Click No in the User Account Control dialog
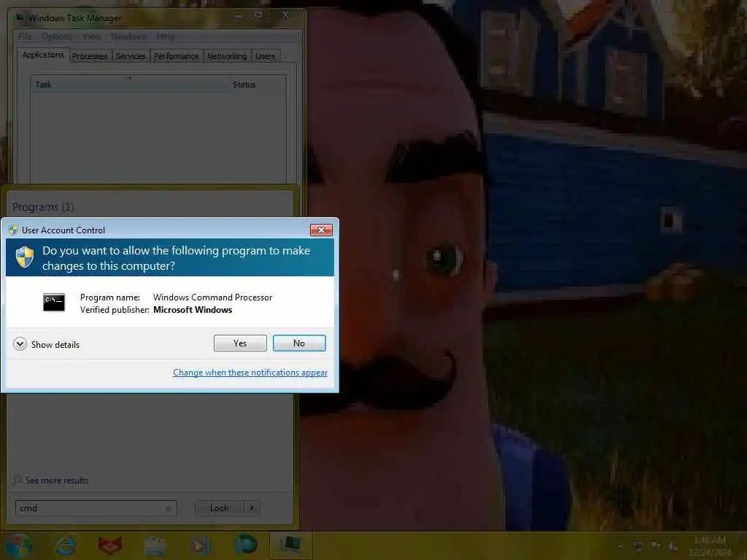The width and height of the screenshot is (747, 560). tap(299, 343)
